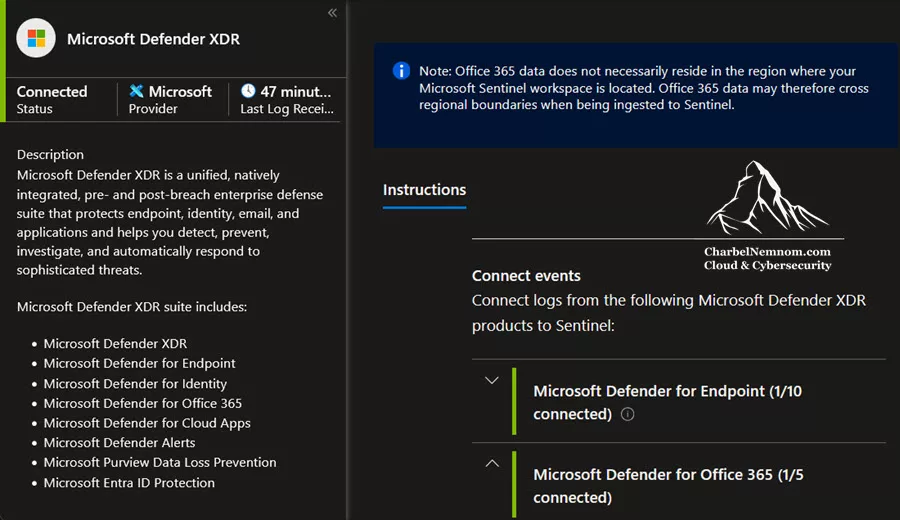Click the Description heading

(x=50, y=154)
